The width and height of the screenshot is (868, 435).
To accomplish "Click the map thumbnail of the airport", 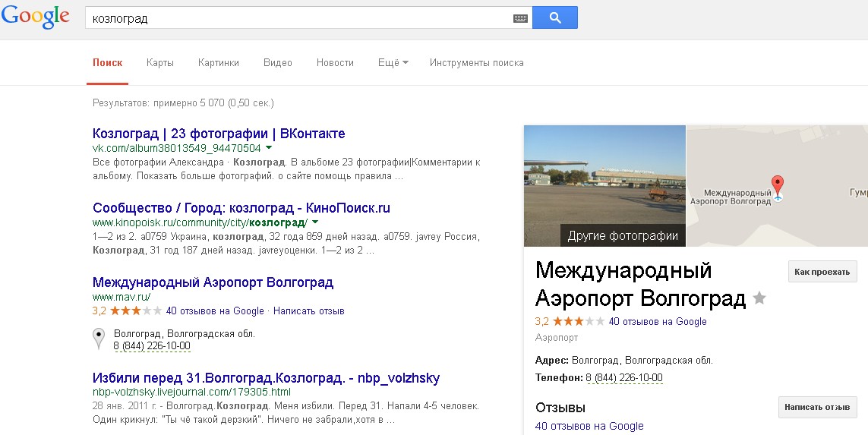I will pyautogui.click(x=777, y=186).
